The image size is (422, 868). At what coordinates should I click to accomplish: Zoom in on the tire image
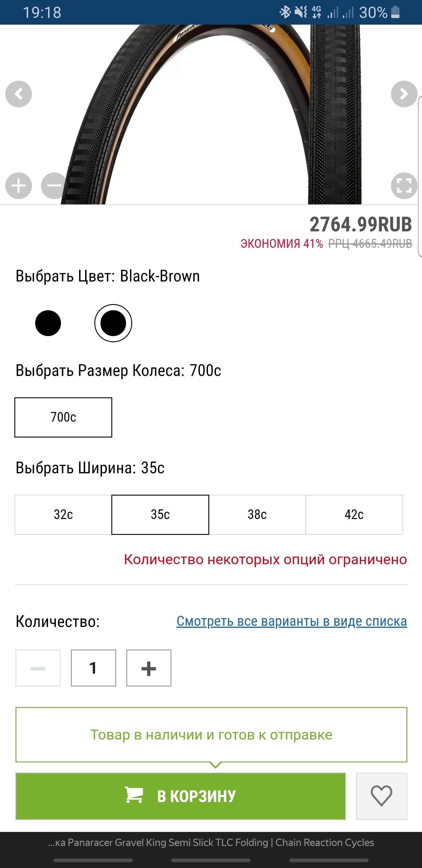(18, 186)
